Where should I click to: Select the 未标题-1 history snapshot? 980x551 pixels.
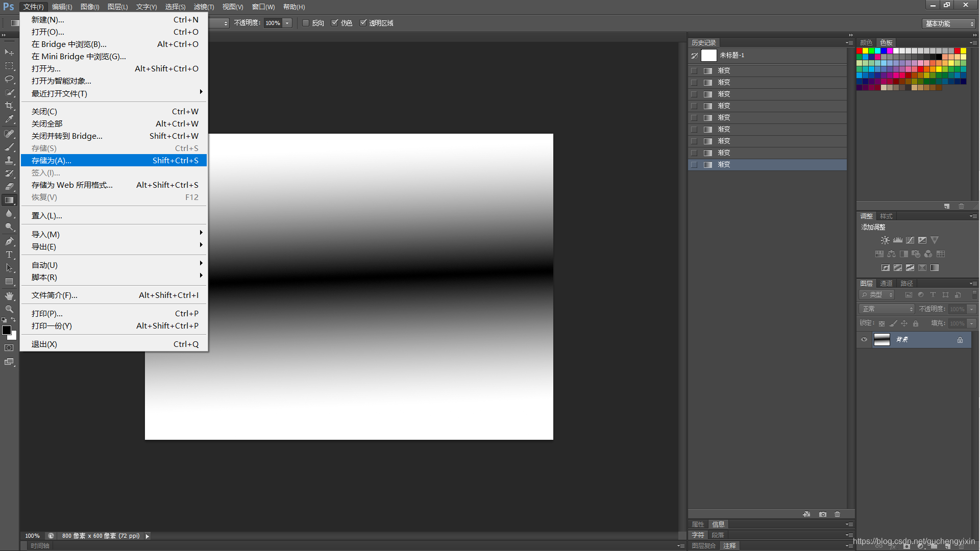pos(767,55)
